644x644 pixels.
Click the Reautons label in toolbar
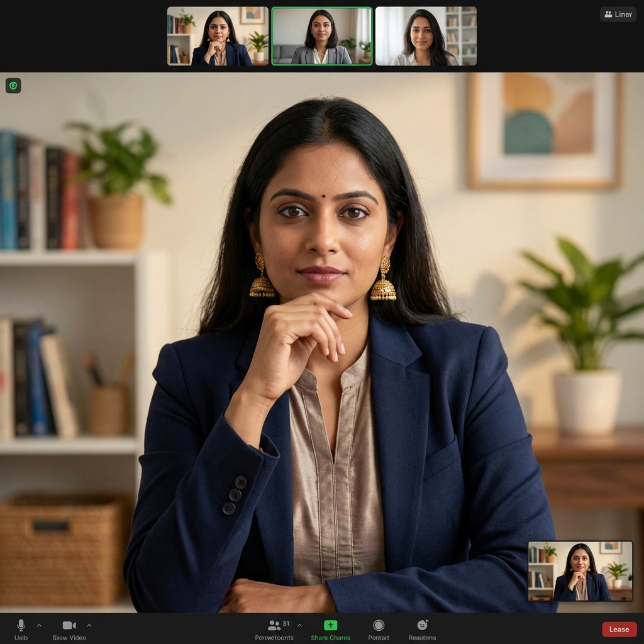[422, 638]
